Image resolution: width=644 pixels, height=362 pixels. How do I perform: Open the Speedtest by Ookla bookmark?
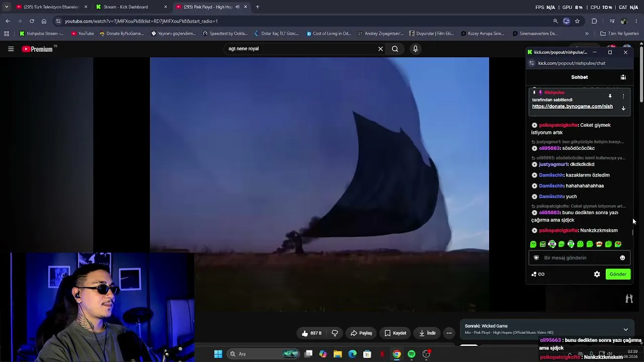[x=225, y=34]
